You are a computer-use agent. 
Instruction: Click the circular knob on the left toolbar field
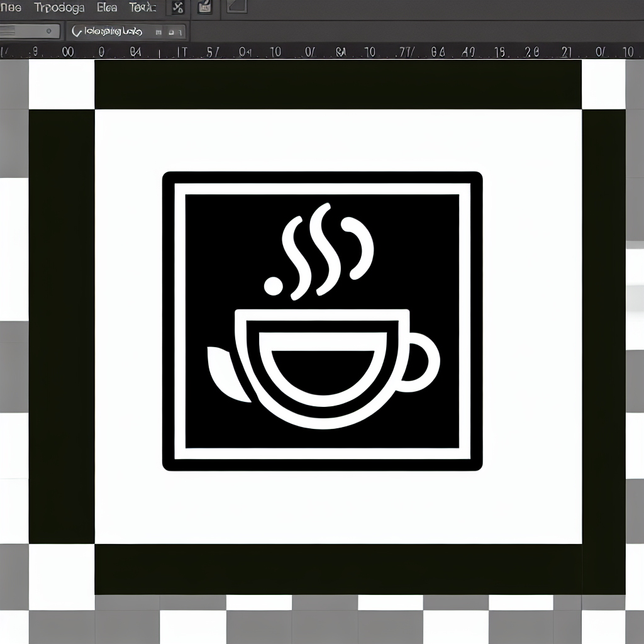tap(49, 30)
